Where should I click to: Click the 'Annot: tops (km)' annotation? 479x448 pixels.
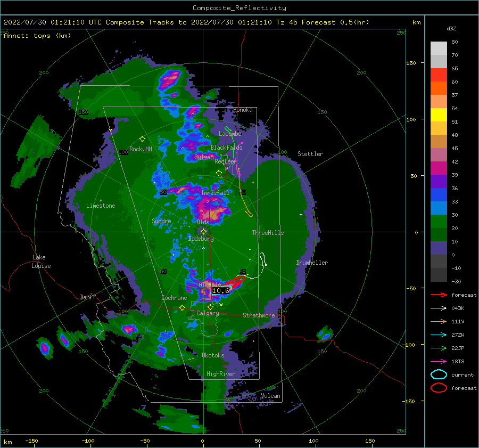point(37,36)
